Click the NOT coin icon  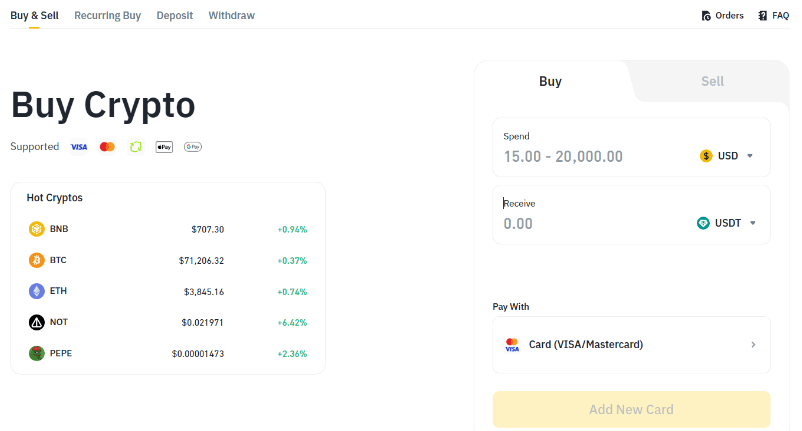point(36,323)
